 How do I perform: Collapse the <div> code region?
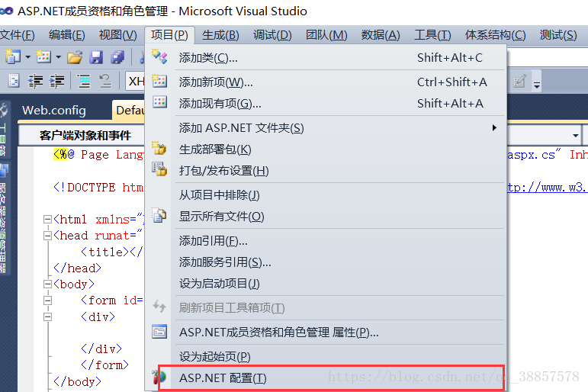(47, 317)
